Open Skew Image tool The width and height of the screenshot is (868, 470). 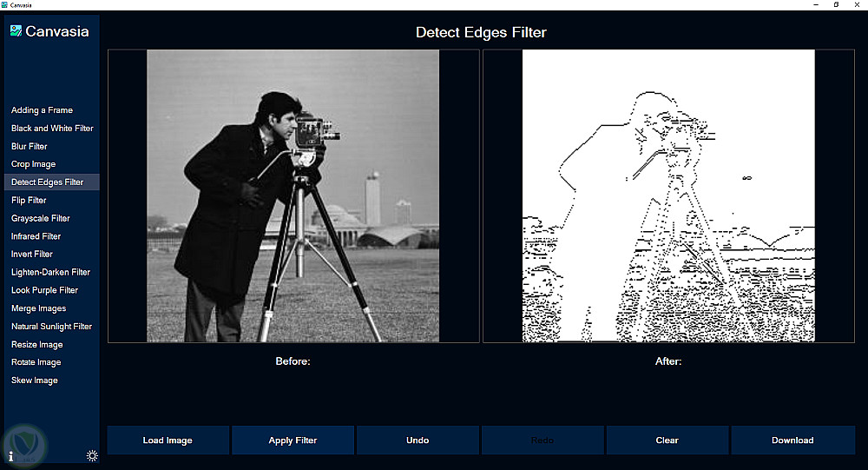35,381
